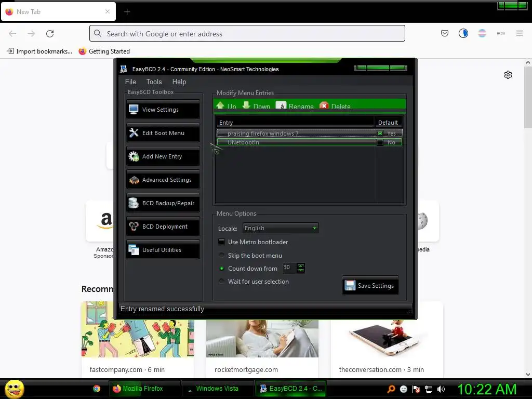Click the Action Center flag tray icon

click(x=416, y=389)
